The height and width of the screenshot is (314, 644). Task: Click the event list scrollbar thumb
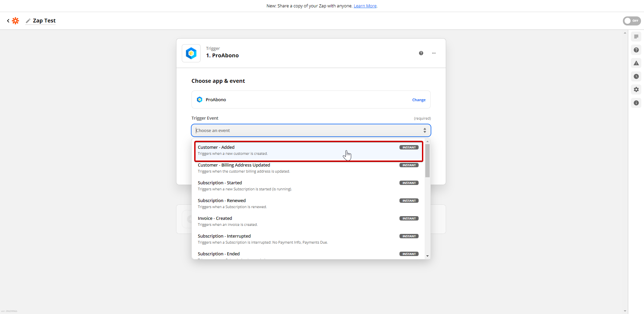tap(427, 161)
